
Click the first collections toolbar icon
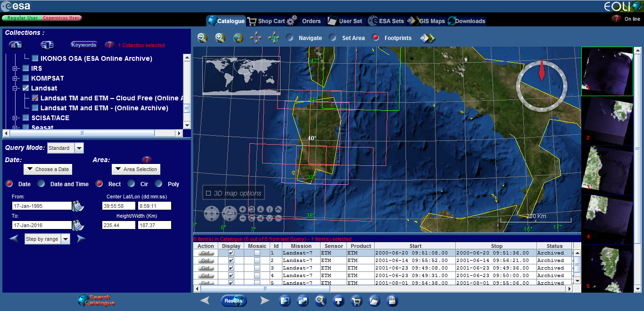pyautogui.click(x=16, y=45)
